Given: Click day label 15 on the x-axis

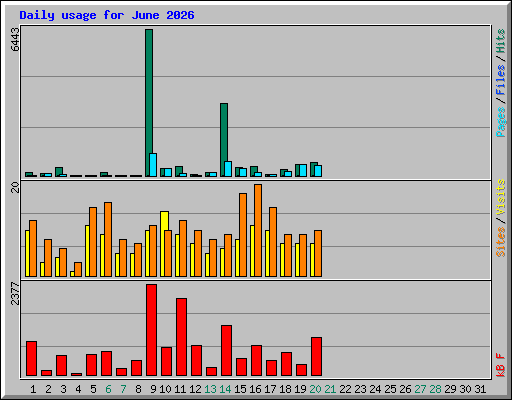Looking at the screenshot, I should click(240, 389).
